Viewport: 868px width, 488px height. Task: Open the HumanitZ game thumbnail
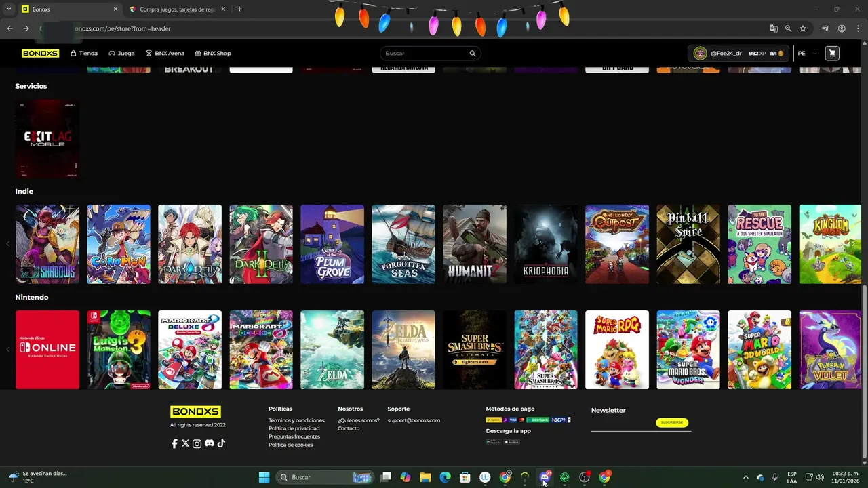coord(475,244)
